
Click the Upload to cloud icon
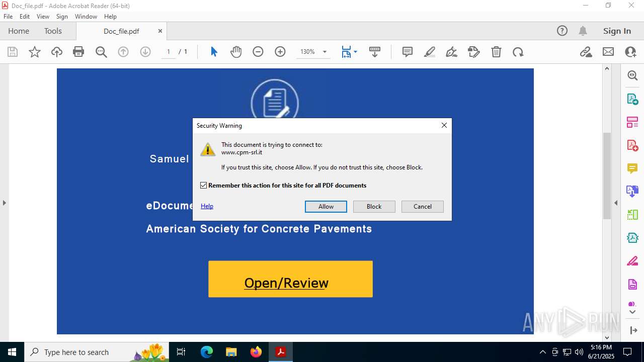pyautogui.click(x=57, y=52)
